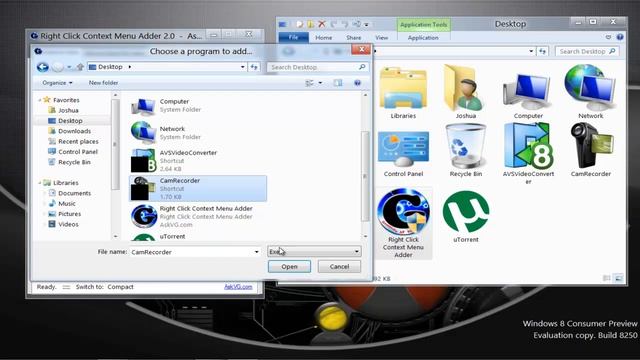Select Joshua under Favorites
This screenshot has width=640, height=360.
(x=68, y=110)
